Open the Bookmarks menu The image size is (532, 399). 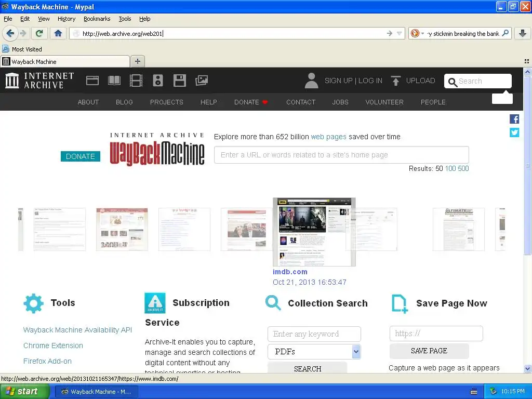(x=97, y=19)
